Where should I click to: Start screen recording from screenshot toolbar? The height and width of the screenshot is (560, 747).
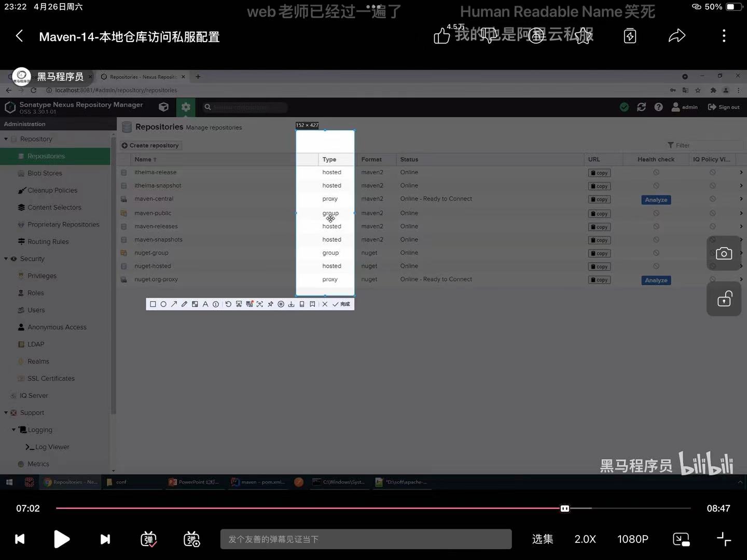(281, 304)
